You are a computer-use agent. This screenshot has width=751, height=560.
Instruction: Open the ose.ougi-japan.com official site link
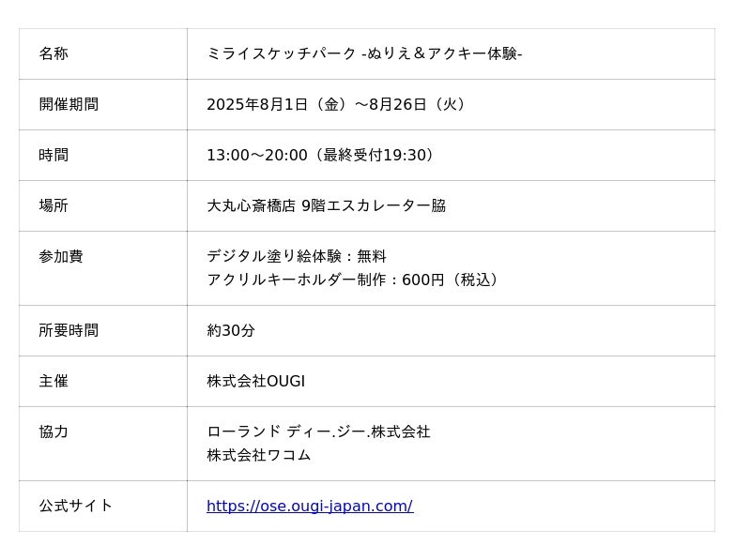(x=310, y=507)
